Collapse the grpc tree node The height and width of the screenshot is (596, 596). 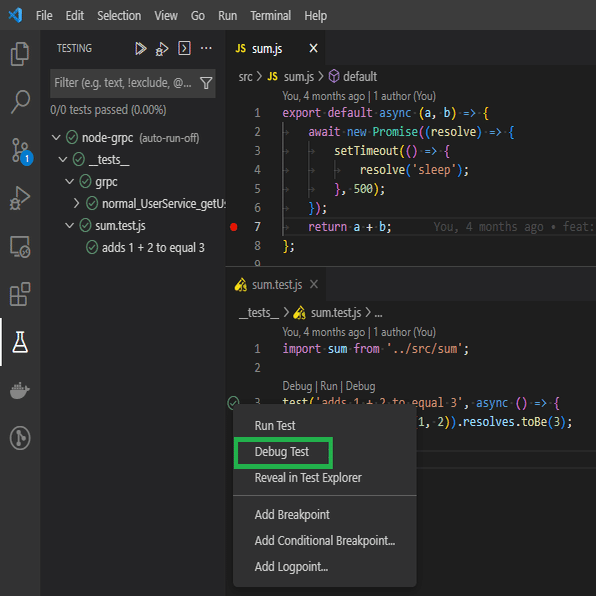[x=69, y=181]
